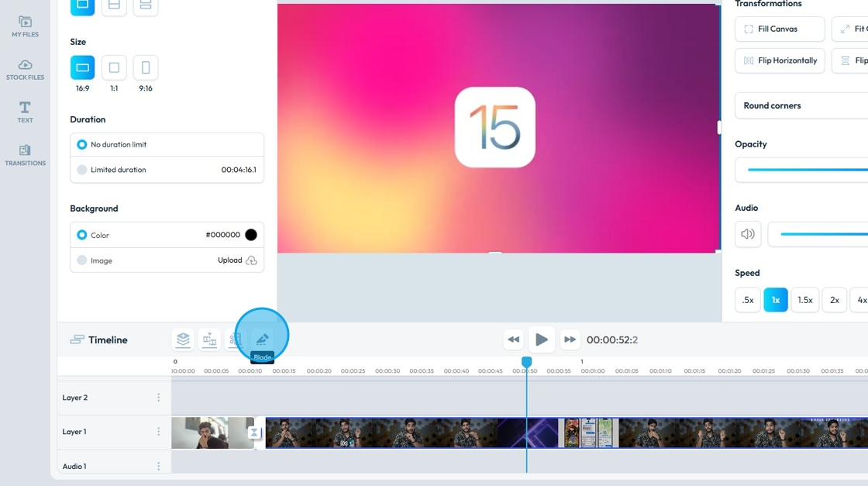Click the add layer icon in timeline toolbar
This screenshot has width=868, height=486.
(183, 340)
